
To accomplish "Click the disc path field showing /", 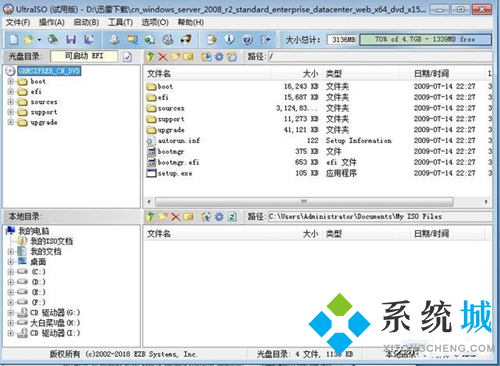I will tap(380, 57).
